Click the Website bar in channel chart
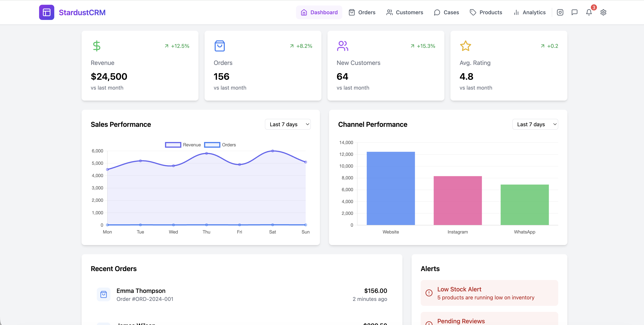This screenshot has height=325, width=644. (x=391, y=188)
